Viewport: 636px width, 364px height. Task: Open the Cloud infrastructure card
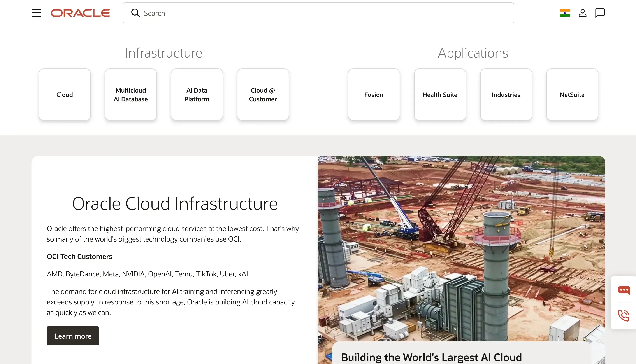coord(65,94)
